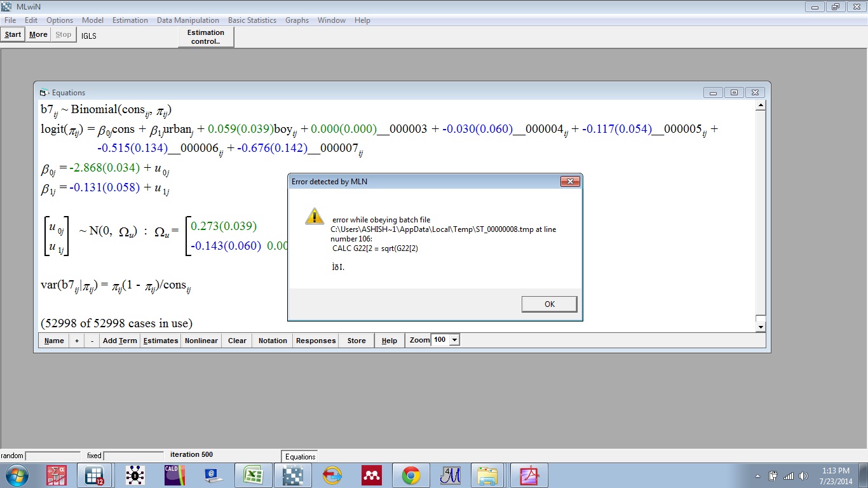Viewport: 868px width, 488px height.
Task: Open Microsoft Excel from the taskbar
Action: click(x=253, y=475)
